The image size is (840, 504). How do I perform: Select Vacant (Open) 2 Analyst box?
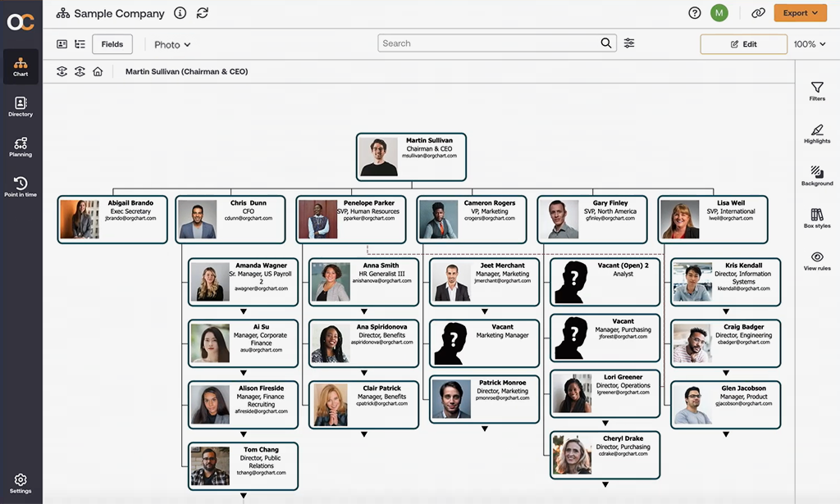(x=605, y=282)
